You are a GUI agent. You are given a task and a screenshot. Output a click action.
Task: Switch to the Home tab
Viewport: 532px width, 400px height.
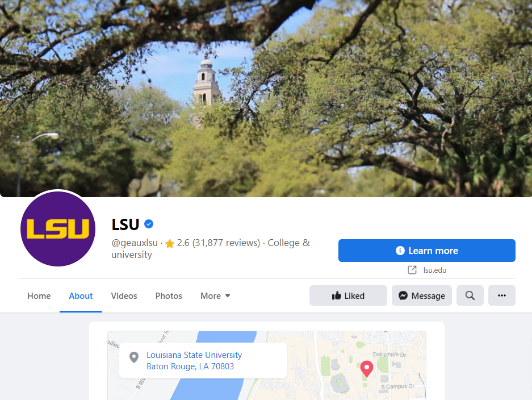pos(39,296)
